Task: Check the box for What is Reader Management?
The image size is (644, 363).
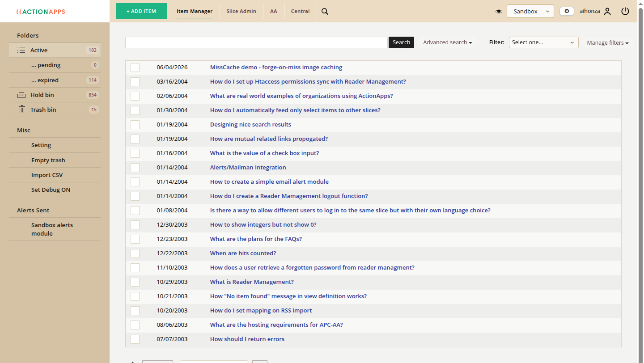Action: point(135,282)
